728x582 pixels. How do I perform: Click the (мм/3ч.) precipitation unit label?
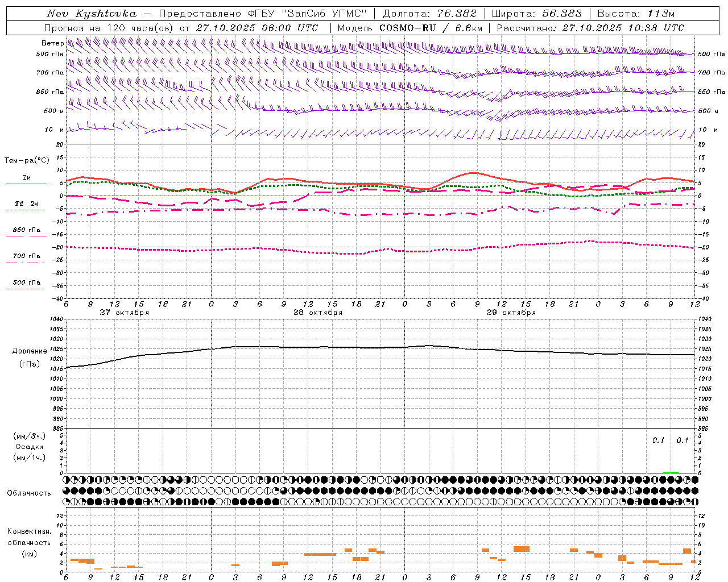pyautogui.click(x=30, y=436)
